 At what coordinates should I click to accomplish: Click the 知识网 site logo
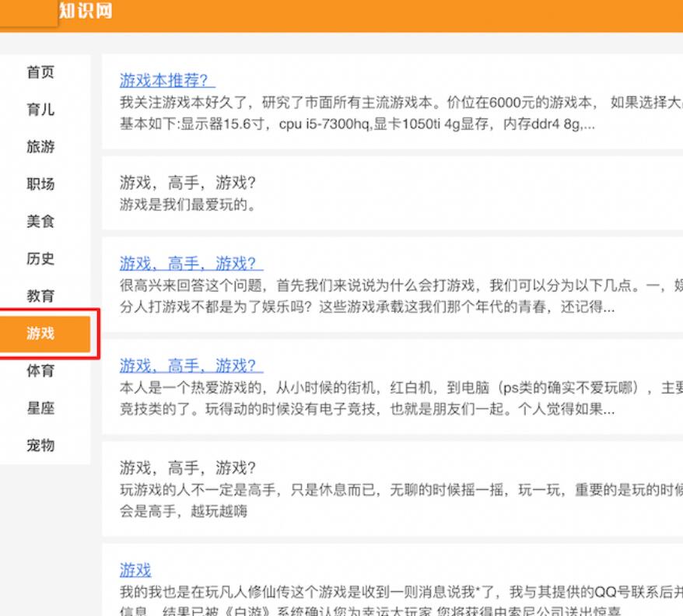(85, 12)
